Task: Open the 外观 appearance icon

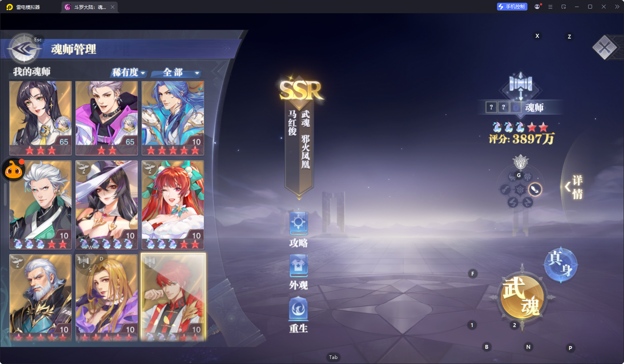Action: tap(299, 266)
